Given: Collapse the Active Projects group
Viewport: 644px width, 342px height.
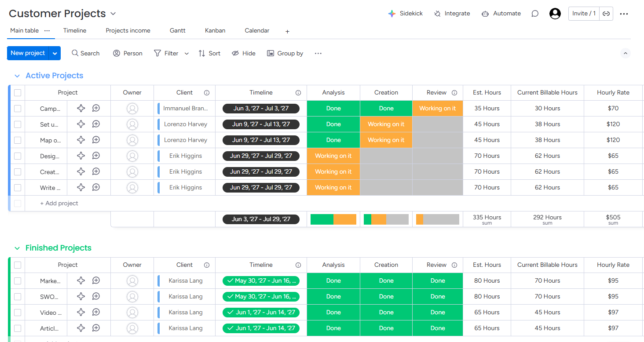Looking at the screenshot, I should [x=17, y=76].
